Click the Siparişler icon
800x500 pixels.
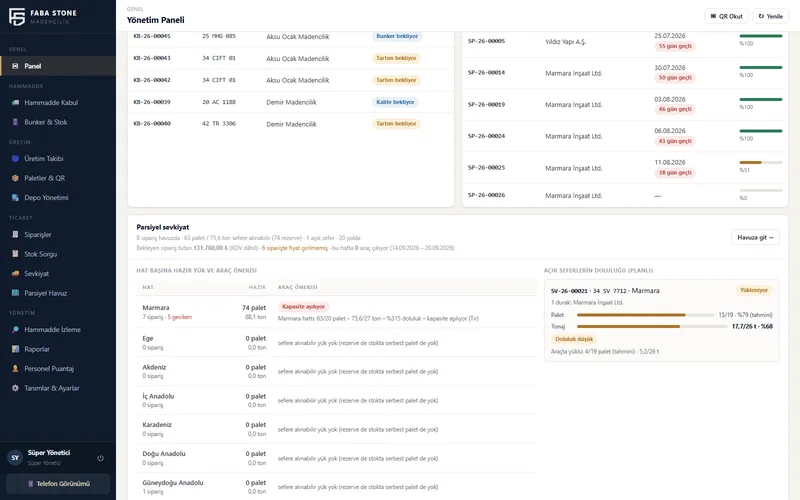[x=15, y=235]
